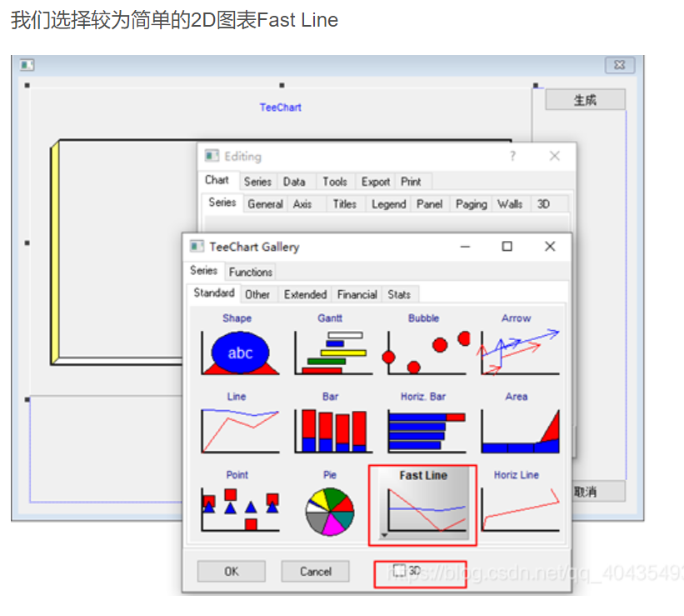
Task: Minimize the TeeChart Gallery window
Action: [x=466, y=247]
